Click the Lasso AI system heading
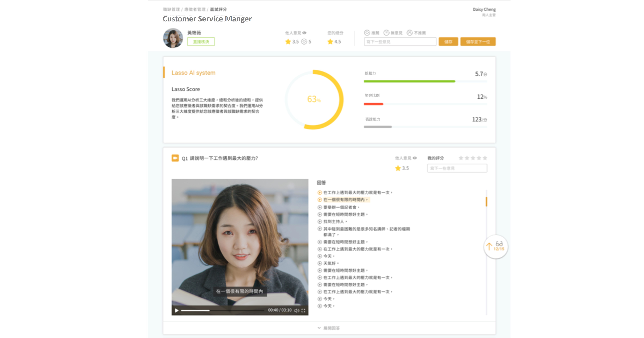This screenshot has height=338, width=644. click(x=193, y=73)
